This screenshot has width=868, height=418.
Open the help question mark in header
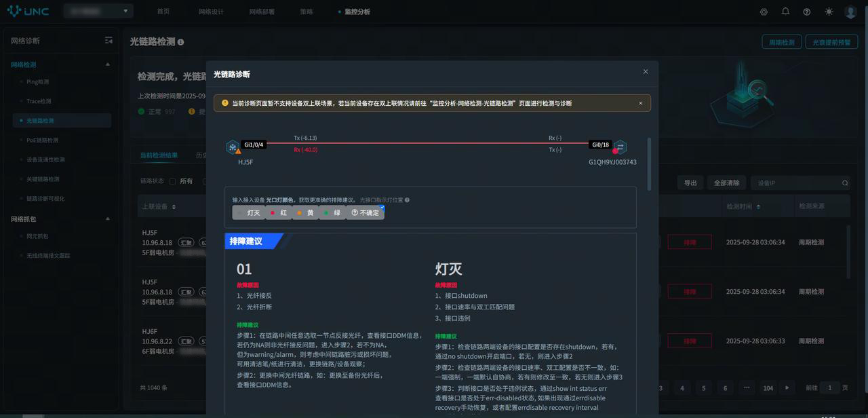click(x=807, y=12)
